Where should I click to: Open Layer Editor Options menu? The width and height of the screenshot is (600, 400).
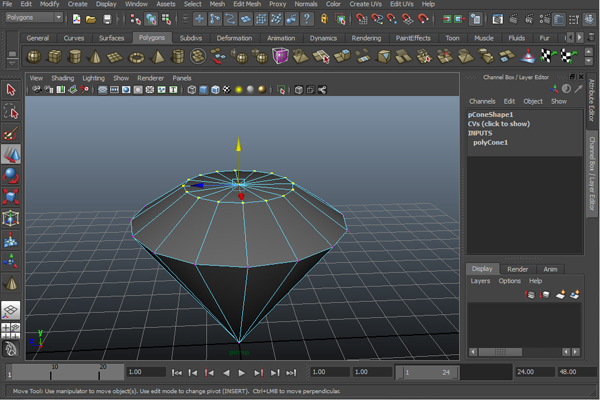coord(509,281)
